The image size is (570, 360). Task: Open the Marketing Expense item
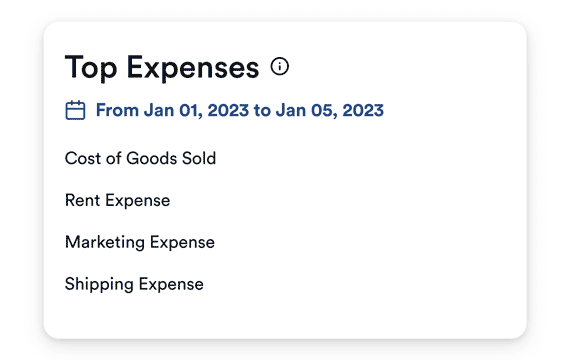coord(140,243)
